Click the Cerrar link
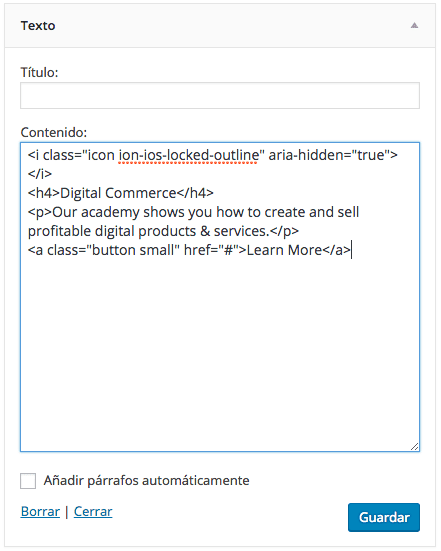 [x=93, y=511]
